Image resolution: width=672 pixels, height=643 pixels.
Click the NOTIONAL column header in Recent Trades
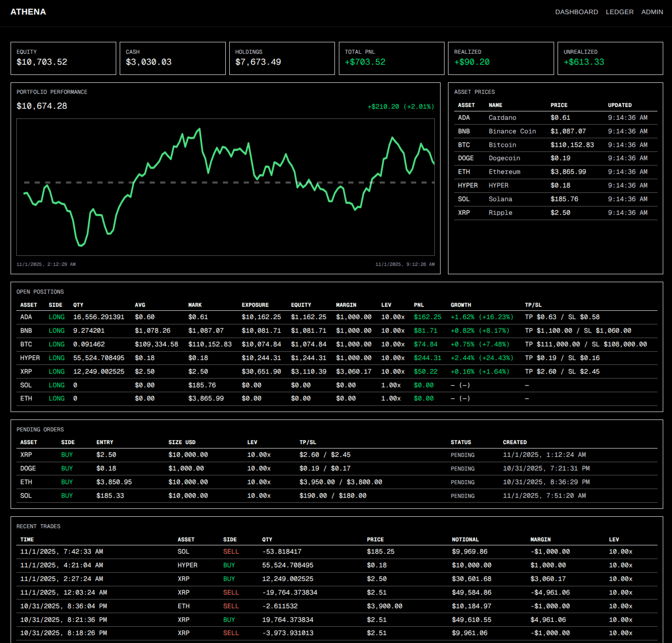[x=465, y=540]
